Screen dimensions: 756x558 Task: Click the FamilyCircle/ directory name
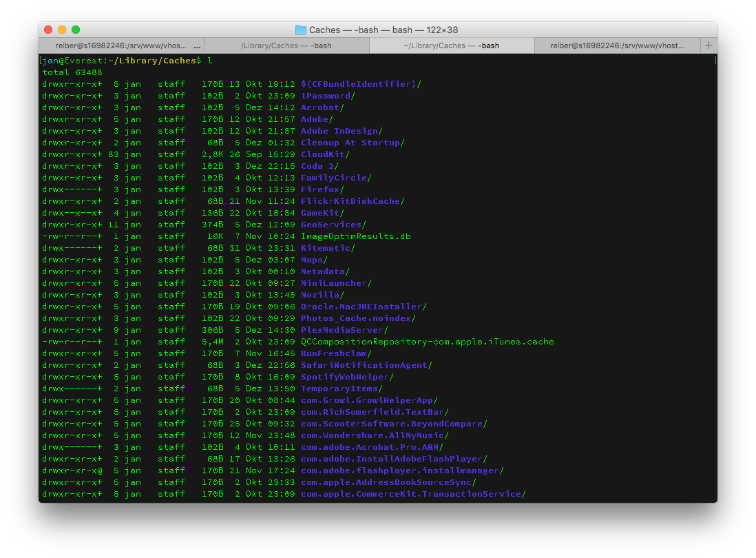point(336,178)
